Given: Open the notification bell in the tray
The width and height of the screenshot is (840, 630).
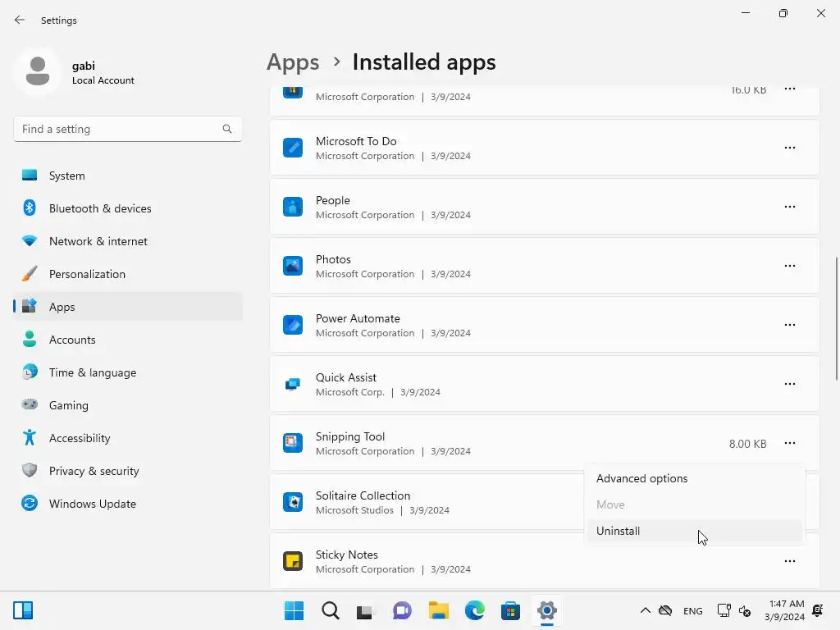Looking at the screenshot, I should (818, 610).
